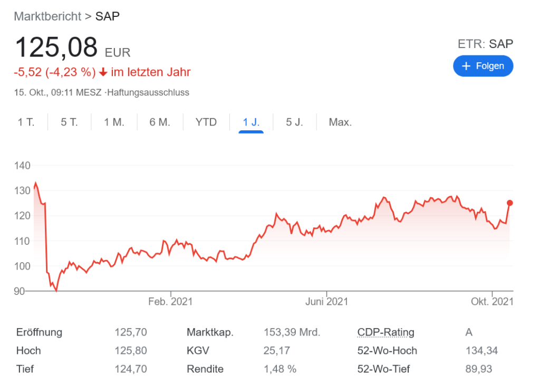Click the active 1 J. tab
The height and width of the screenshot is (392, 540).
251,122
